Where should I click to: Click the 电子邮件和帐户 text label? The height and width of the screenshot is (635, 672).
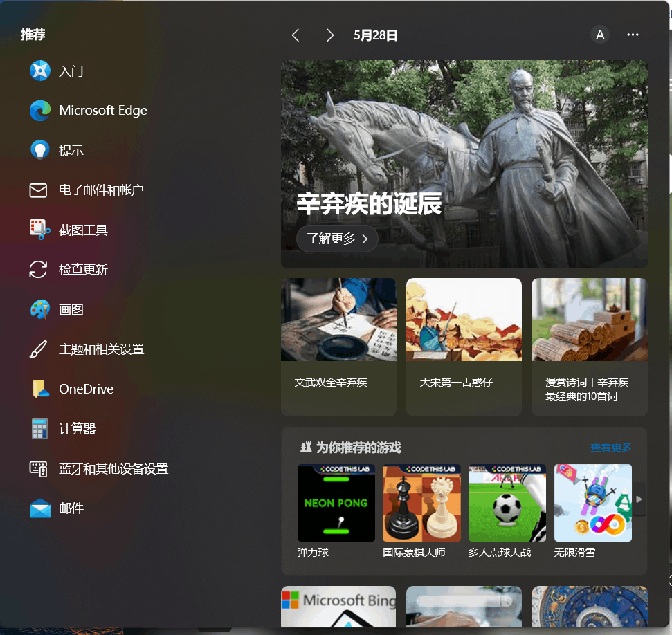pyautogui.click(x=101, y=190)
